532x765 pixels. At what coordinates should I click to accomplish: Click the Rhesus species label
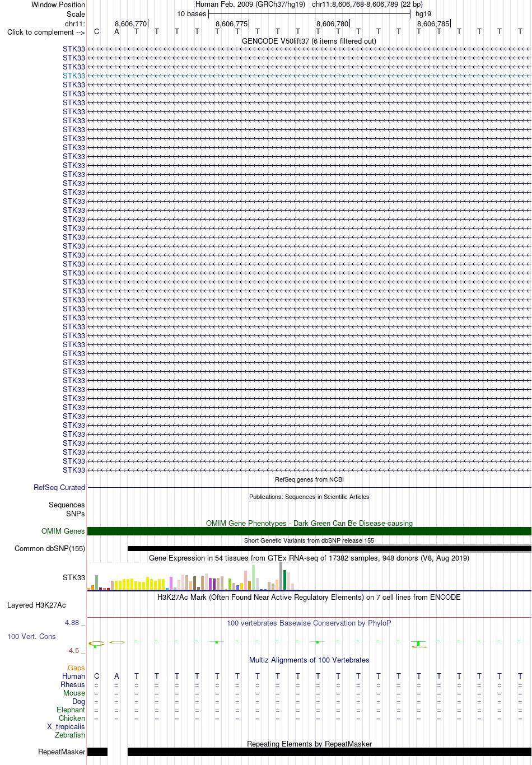click(73, 684)
